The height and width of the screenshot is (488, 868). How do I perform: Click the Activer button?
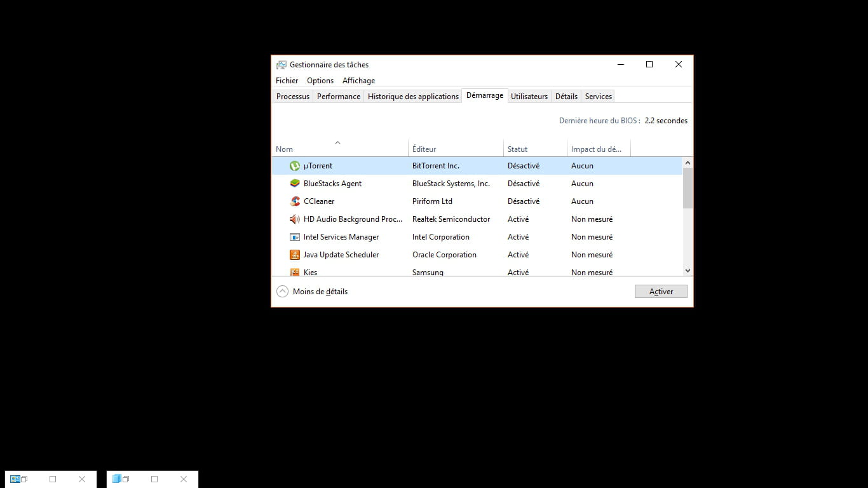pos(661,292)
